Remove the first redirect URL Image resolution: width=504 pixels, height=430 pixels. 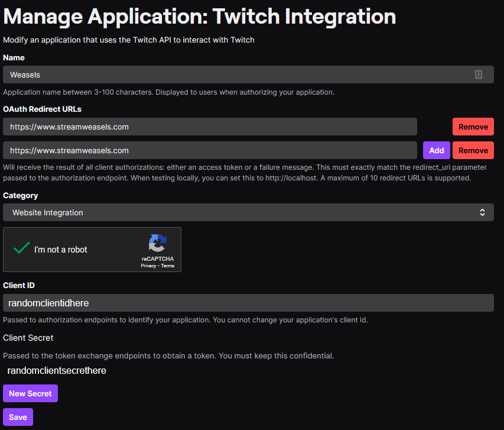[x=473, y=127]
